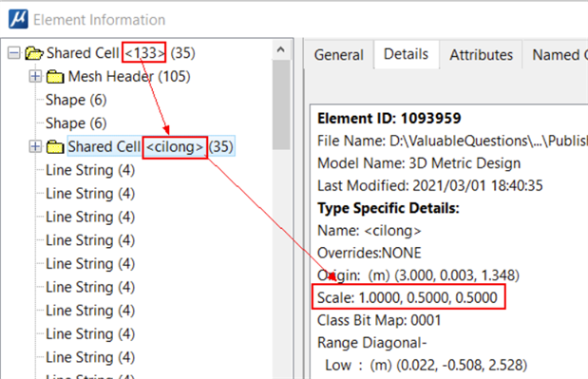Select Shared Cell <133> (35) root item
The height and width of the screenshot is (379, 588).
[x=121, y=53]
